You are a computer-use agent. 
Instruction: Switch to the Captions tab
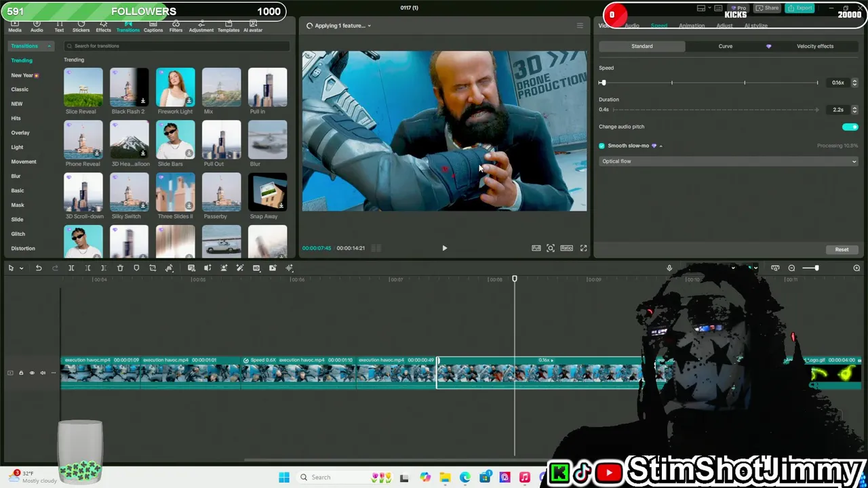(x=153, y=26)
